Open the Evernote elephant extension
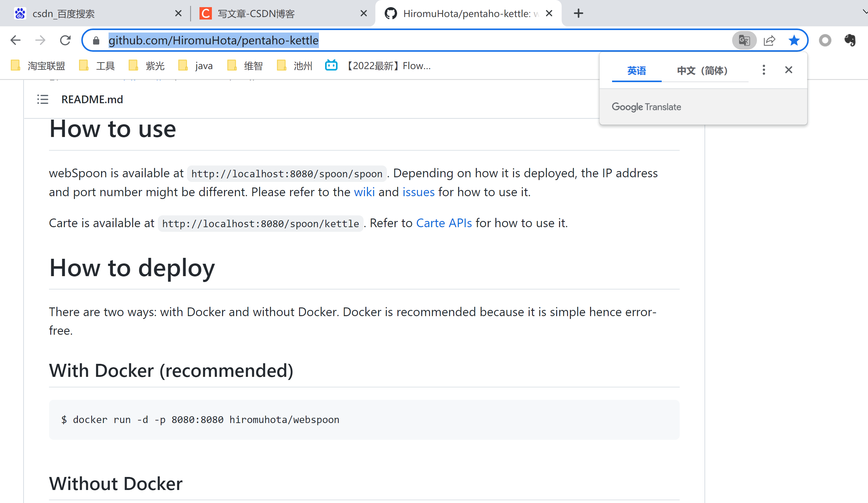Image resolution: width=868 pixels, height=503 pixels. 850,41
